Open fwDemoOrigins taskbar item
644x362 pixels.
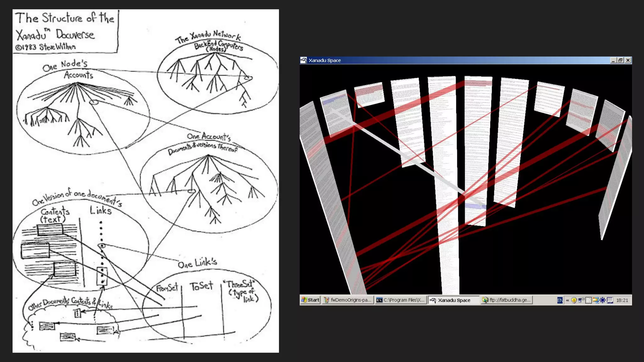[348, 300]
